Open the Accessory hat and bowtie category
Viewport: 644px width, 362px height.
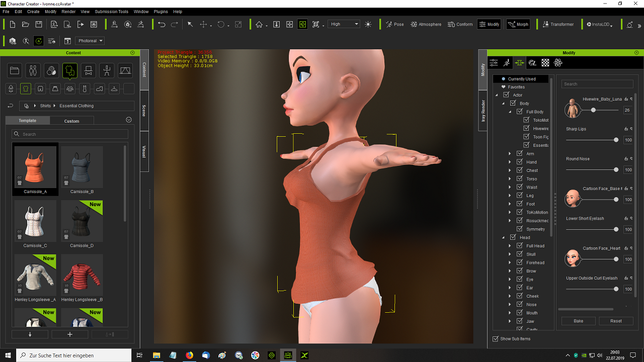(88, 70)
